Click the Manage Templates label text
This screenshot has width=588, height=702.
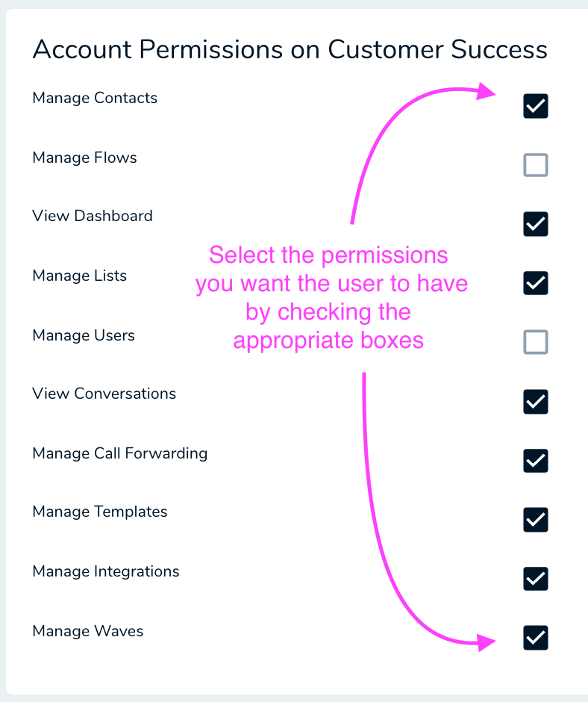[100, 512]
